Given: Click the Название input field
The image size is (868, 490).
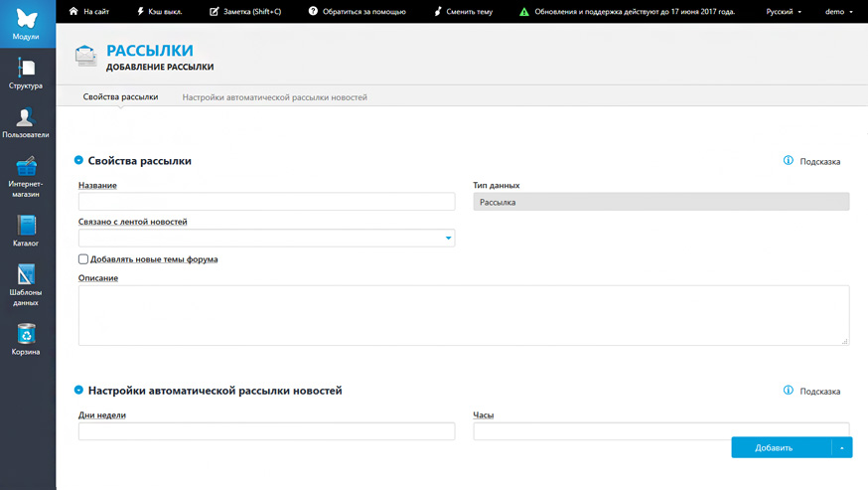Looking at the screenshot, I should [x=266, y=201].
